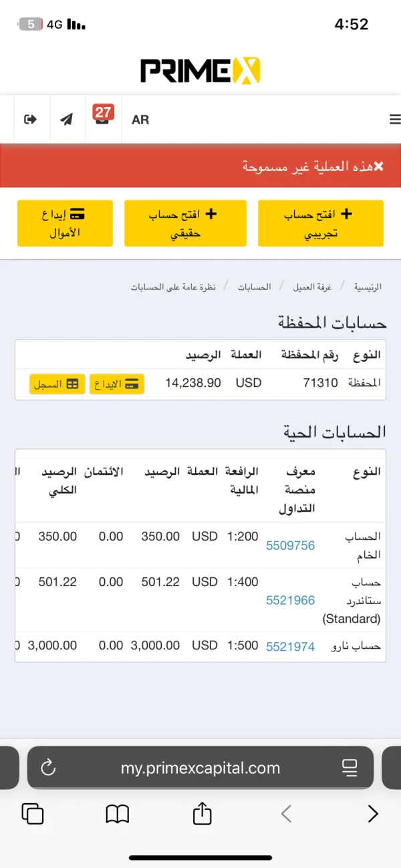Click the logout arrow icon

point(30,120)
